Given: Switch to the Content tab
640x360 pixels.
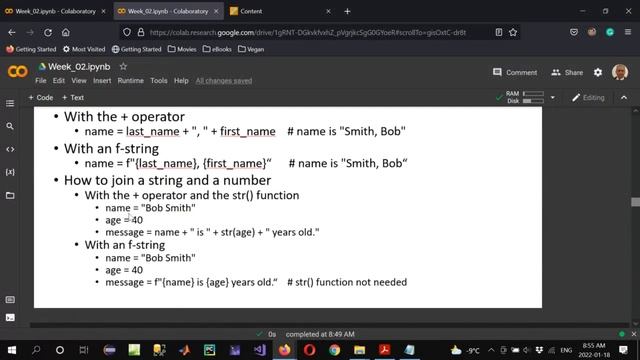Looking at the screenshot, I should 281,11.
